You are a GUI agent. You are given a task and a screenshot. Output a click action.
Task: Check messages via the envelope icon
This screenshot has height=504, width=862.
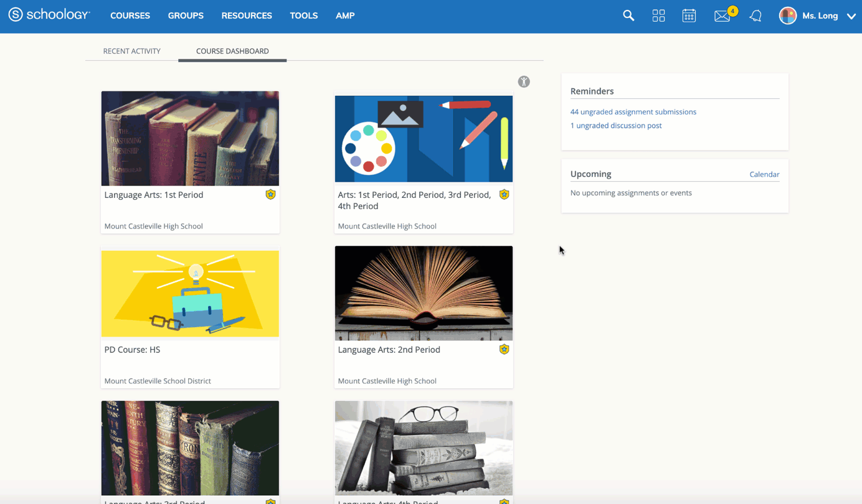click(722, 16)
